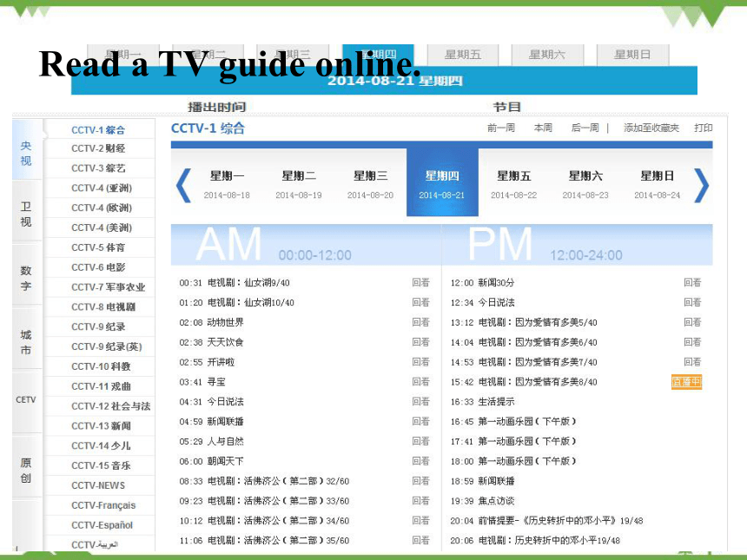This screenshot has width=747, height=560.
Task: Choose CCTV-12 社会与法 in the channel list
Action: 110,406
